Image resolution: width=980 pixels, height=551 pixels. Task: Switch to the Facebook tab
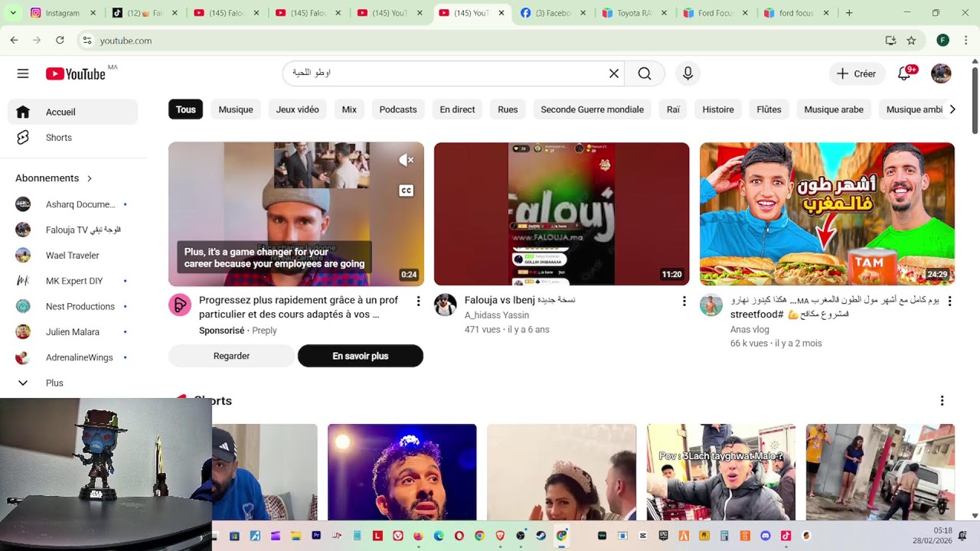(x=553, y=13)
